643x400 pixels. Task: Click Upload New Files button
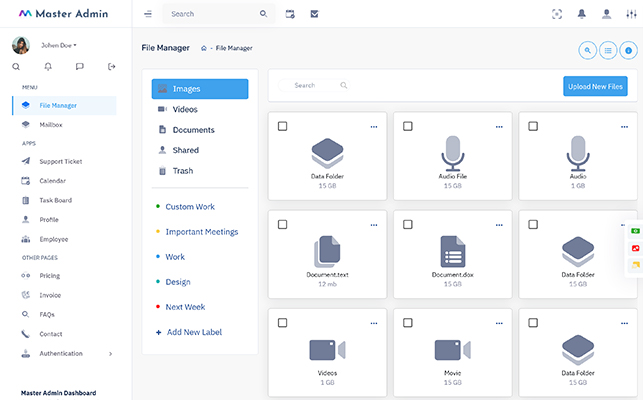(x=595, y=87)
